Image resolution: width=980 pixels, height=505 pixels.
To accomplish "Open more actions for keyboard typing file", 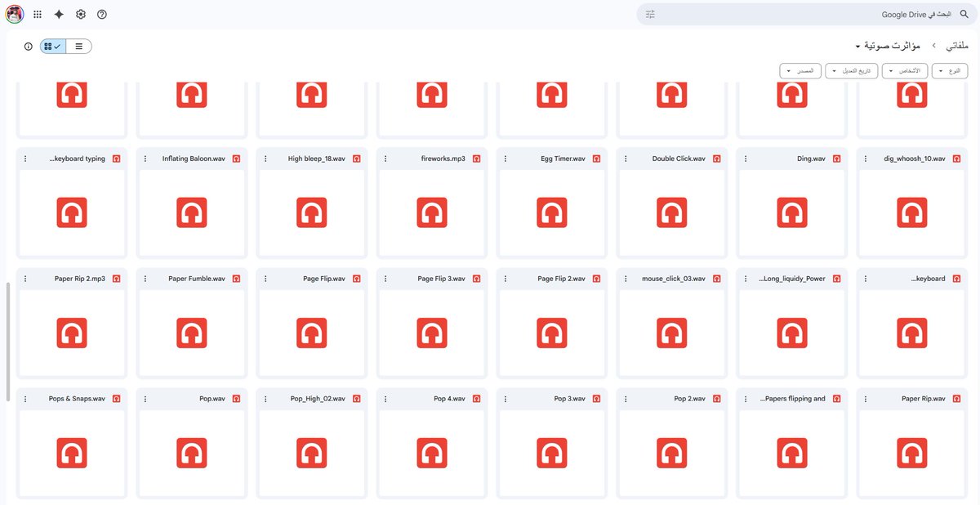I will pyautogui.click(x=25, y=159).
